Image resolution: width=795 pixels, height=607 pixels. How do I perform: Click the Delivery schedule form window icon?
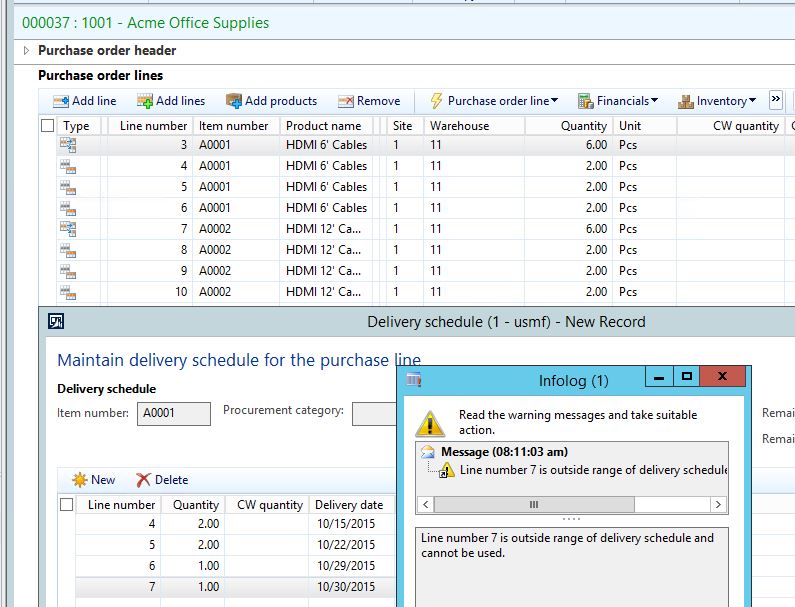pyautogui.click(x=56, y=321)
